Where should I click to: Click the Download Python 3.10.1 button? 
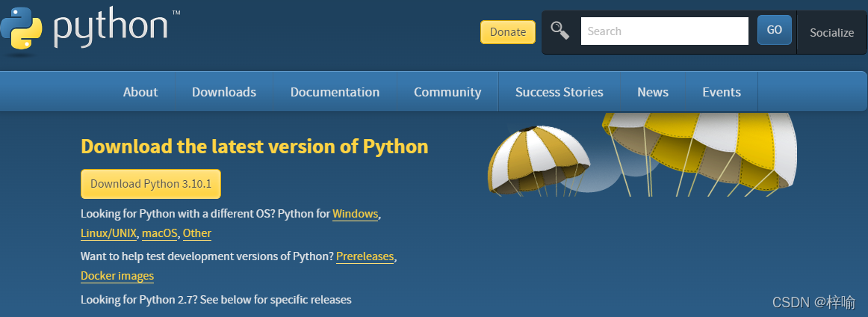pyautogui.click(x=151, y=184)
